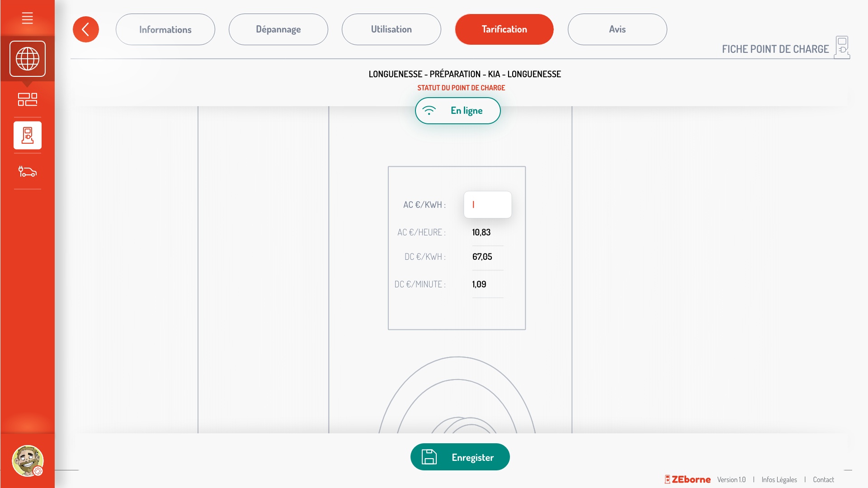Switch to the Informations tab
This screenshot has height=488, width=868.
pyautogui.click(x=165, y=29)
